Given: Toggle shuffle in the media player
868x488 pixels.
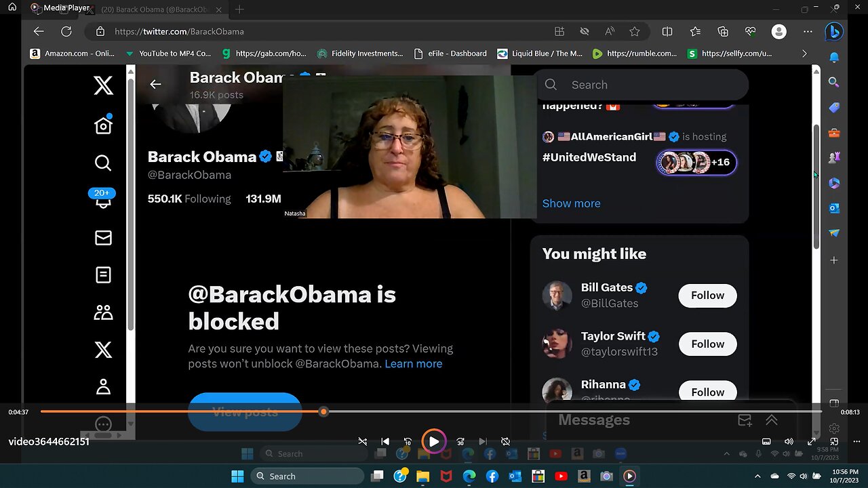Looking at the screenshot, I should 363,441.
